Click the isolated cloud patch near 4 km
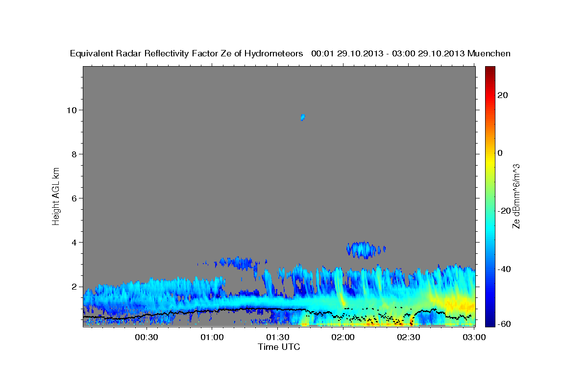The image size is (588, 392). [365, 250]
